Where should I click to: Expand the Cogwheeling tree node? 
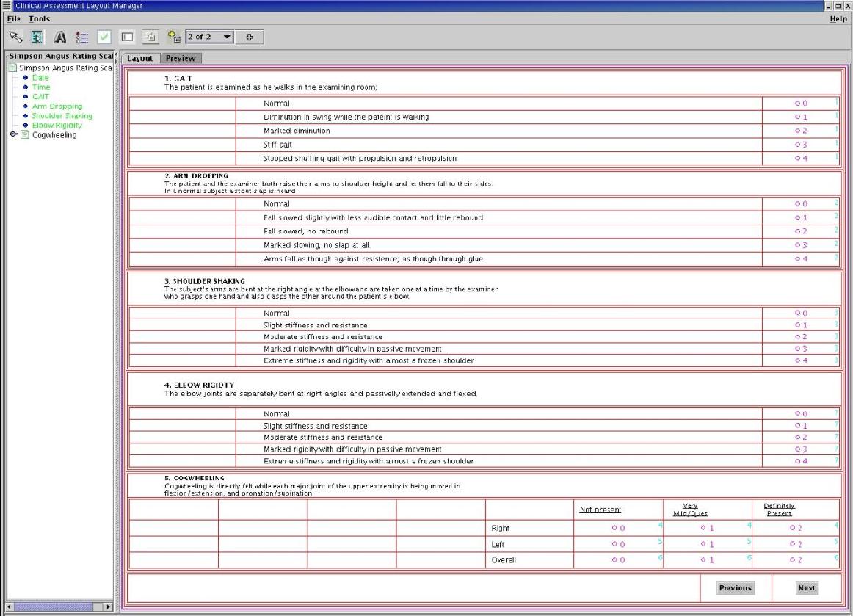pos(14,135)
